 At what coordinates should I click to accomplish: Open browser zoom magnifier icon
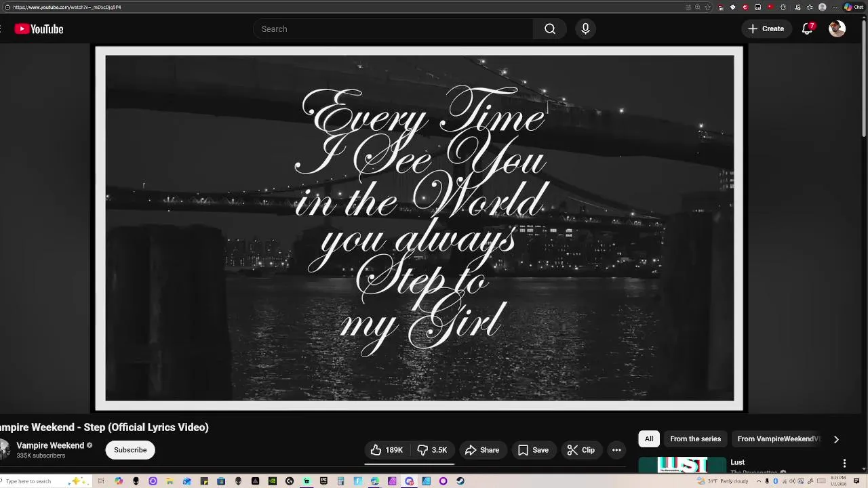697,7
